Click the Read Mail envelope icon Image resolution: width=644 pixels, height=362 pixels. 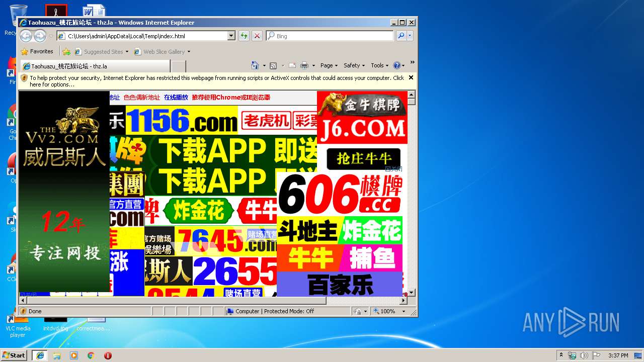coord(292,65)
